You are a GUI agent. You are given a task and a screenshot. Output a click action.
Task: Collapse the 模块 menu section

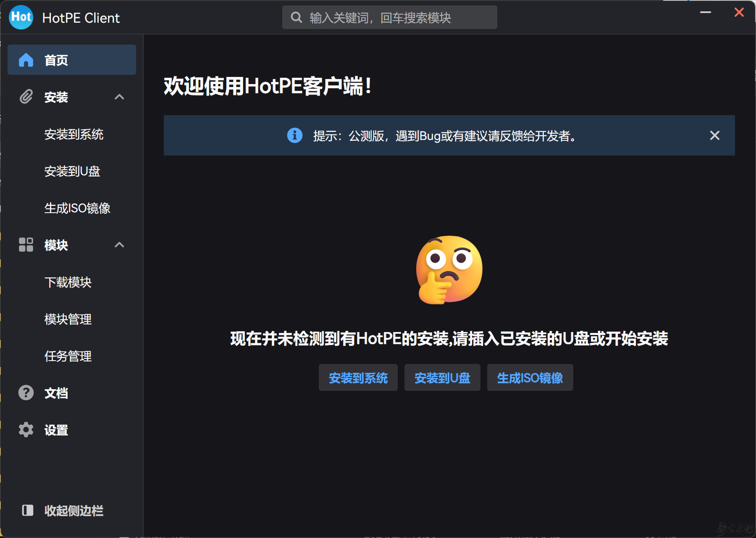pyautogui.click(x=119, y=245)
